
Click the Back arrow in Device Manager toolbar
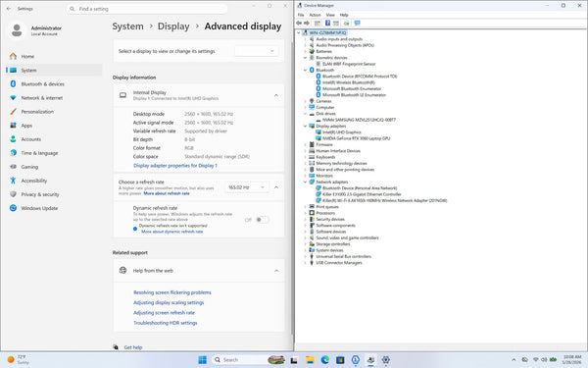click(x=299, y=23)
